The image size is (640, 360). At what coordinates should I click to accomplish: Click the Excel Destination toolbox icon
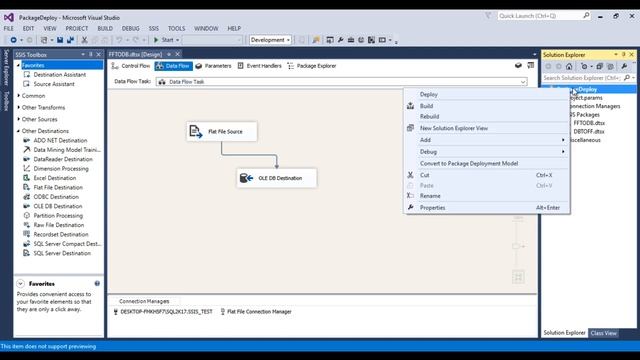coord(27,178)
